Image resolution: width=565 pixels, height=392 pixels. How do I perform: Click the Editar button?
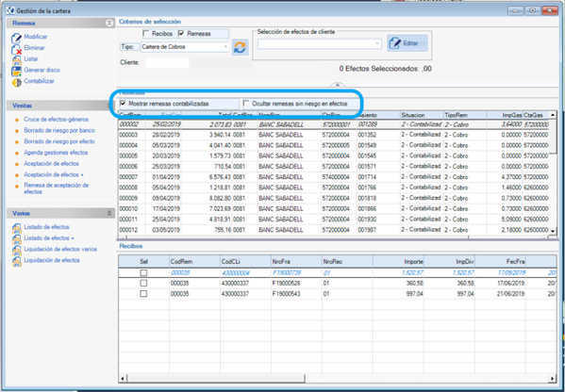(x=407, y=43)
